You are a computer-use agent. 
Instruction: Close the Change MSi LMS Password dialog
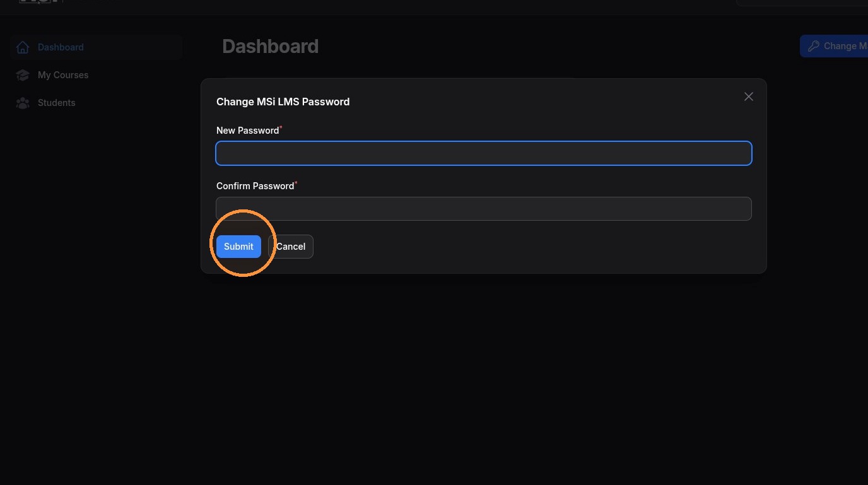coord(748,96)
